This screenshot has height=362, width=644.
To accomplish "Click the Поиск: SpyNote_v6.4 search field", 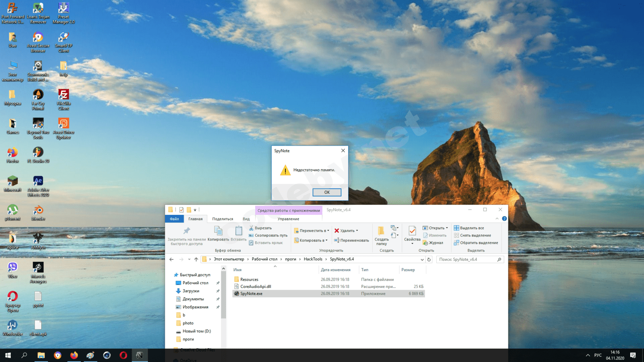I will (467, 259).
